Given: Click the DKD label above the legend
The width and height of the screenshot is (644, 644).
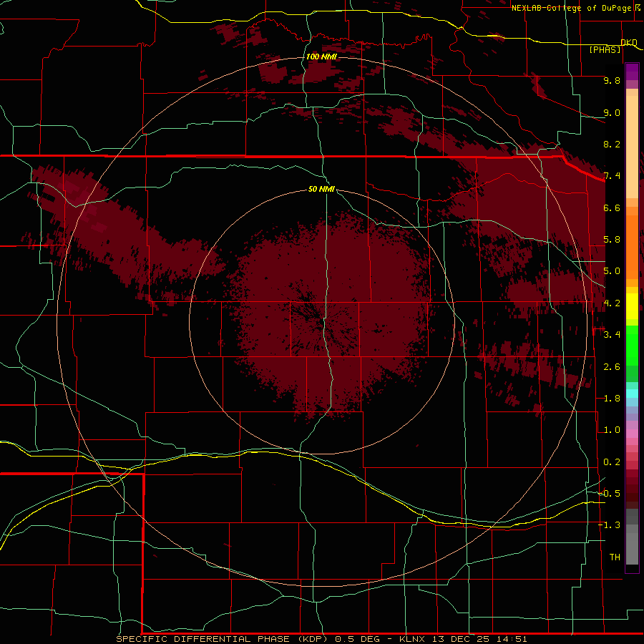Looking at the screenshot, I should point(629,42).
